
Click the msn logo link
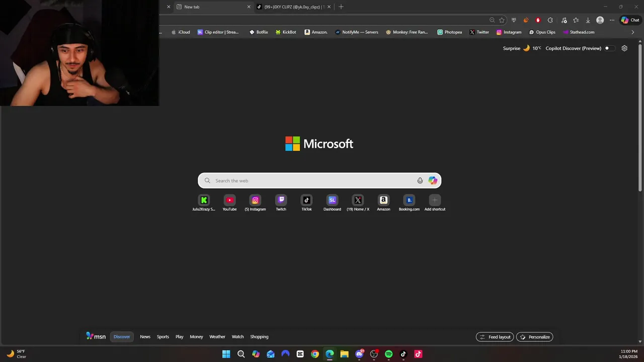[96, 336]
